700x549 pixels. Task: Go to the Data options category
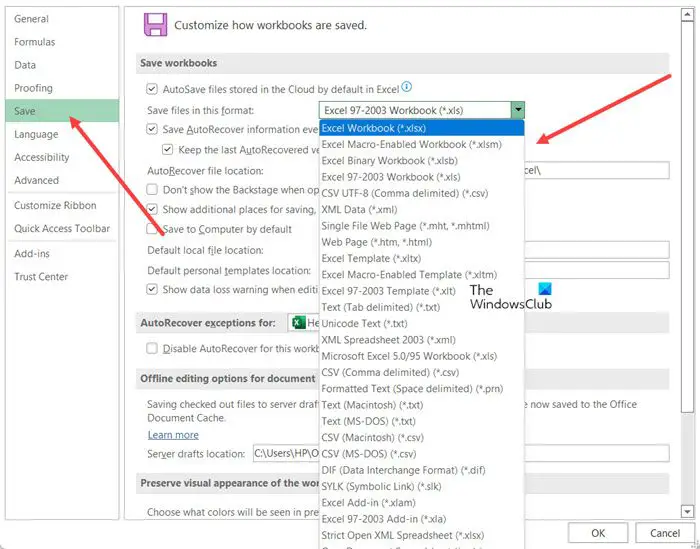pos(62,65)
